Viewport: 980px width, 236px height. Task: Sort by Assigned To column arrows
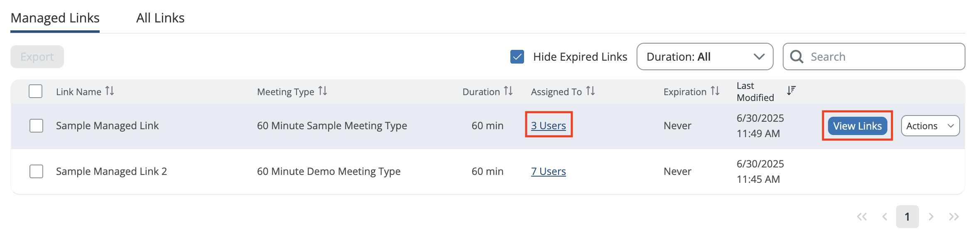pyautogui.click(x=590, y=91)
